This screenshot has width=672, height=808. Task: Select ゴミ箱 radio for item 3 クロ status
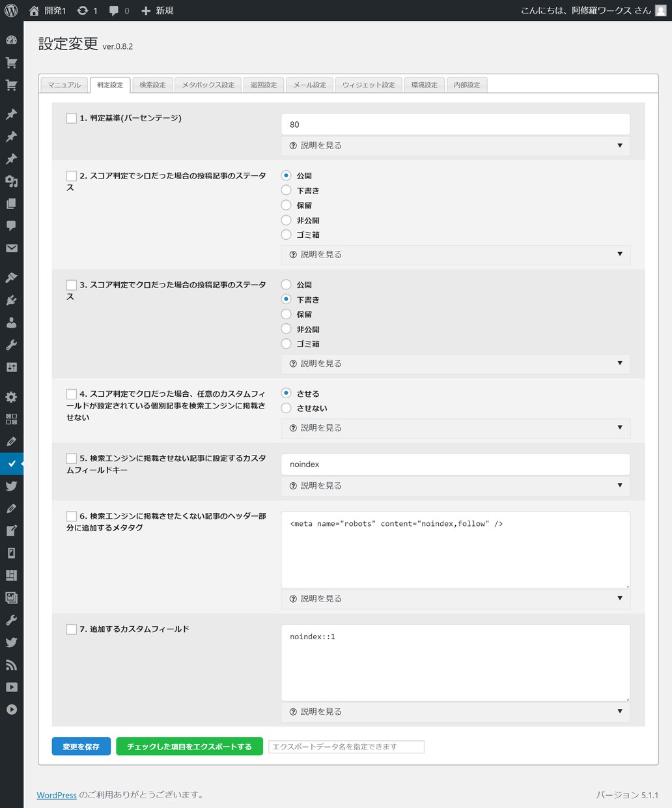click(286, 343)
